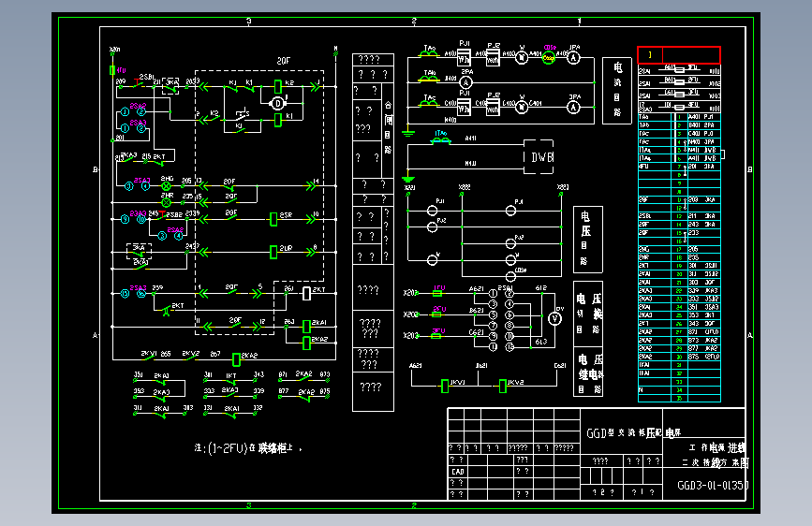Click the green COSφ meter circle
Screen dimensions: 812x526
click(549, 58)
